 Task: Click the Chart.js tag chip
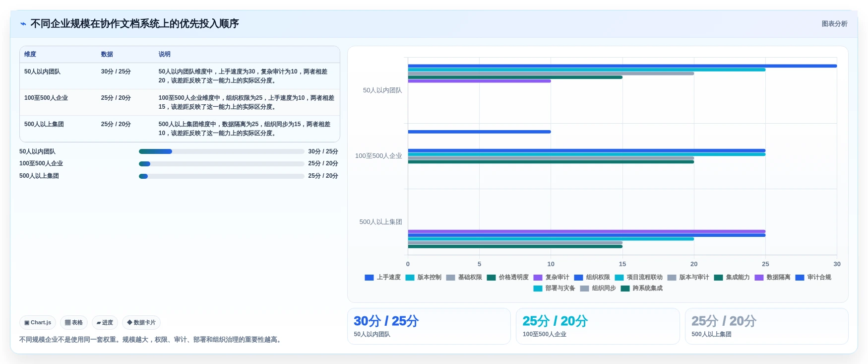pos(38,322)
